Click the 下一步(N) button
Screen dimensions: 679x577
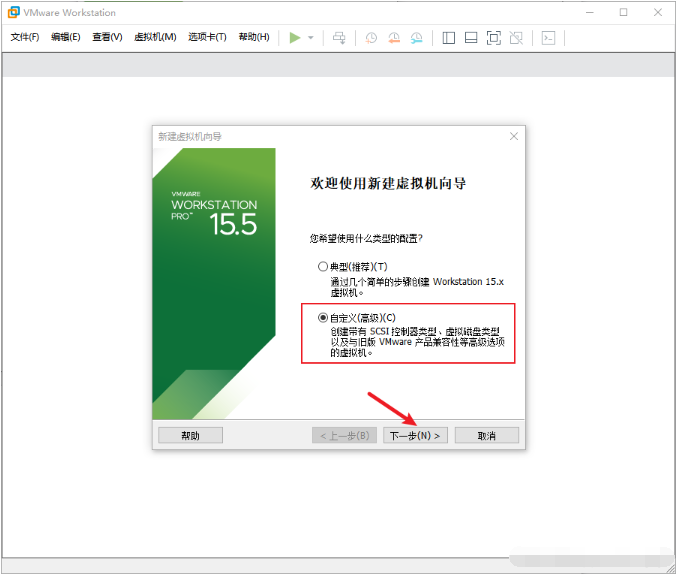pyautogui.click(x=415, y=436)
